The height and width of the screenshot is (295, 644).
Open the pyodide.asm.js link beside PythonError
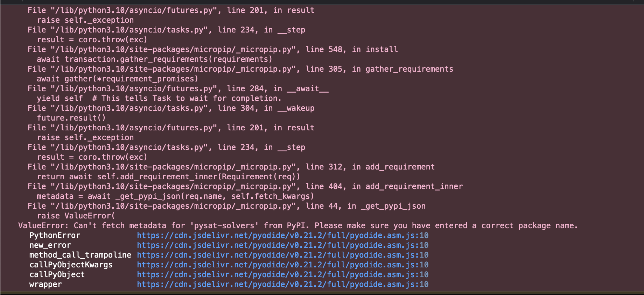click(282, 236)
